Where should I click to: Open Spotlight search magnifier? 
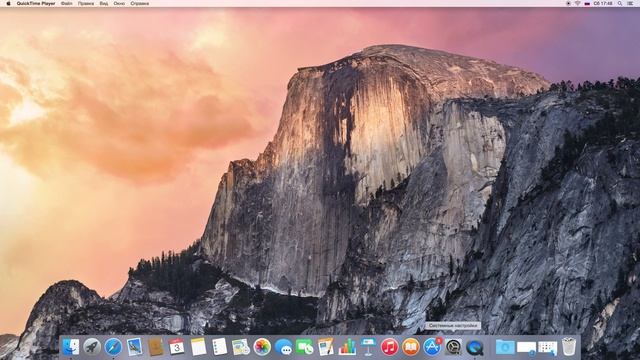620,3
